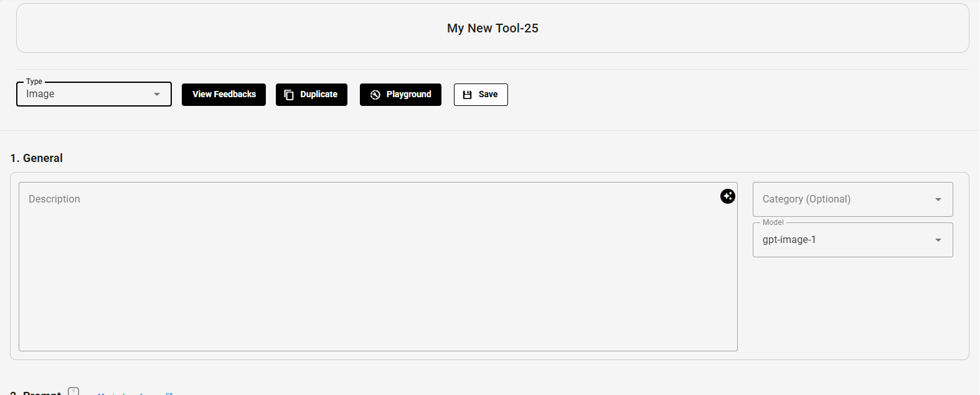Click the Category dropdown caret arrow
The width and height of the screenshot is (980, 395).
(938, 199)
